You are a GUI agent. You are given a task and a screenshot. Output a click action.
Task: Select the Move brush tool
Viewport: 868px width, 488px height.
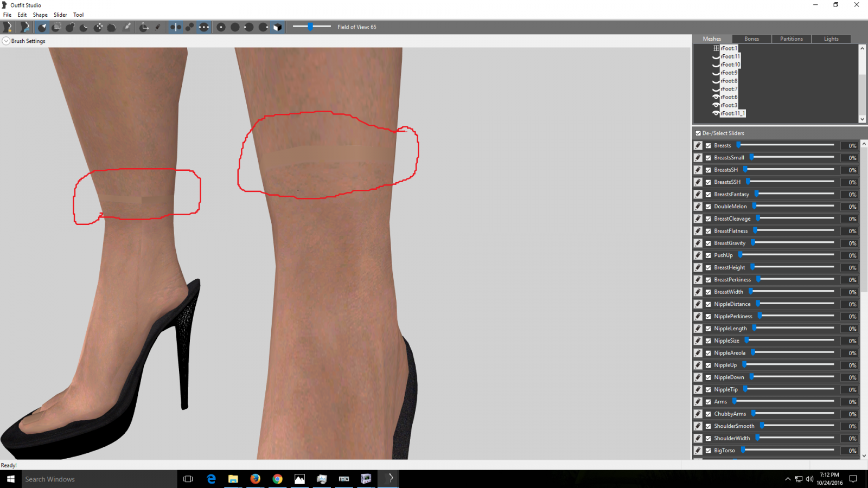98,27
